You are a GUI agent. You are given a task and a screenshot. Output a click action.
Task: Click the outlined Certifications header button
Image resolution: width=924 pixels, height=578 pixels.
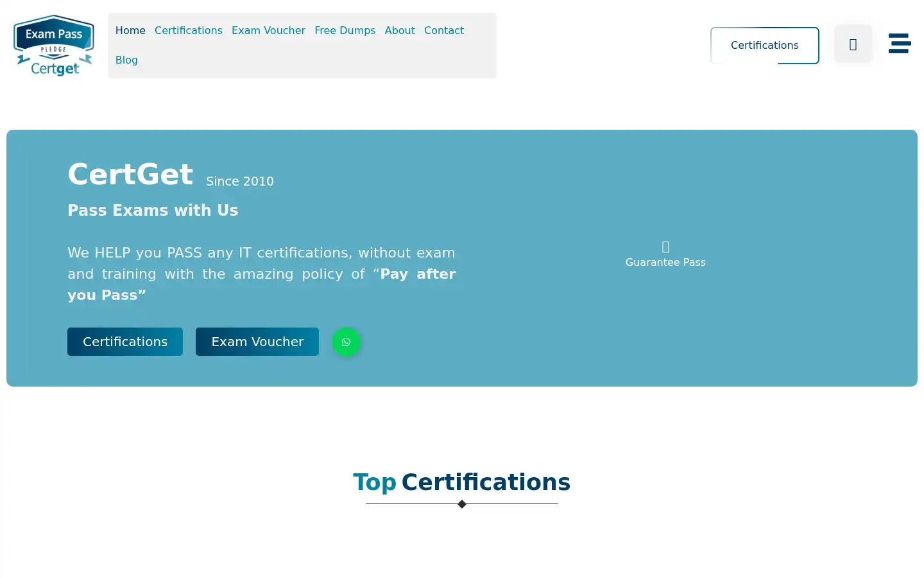[x=765, y=45]
